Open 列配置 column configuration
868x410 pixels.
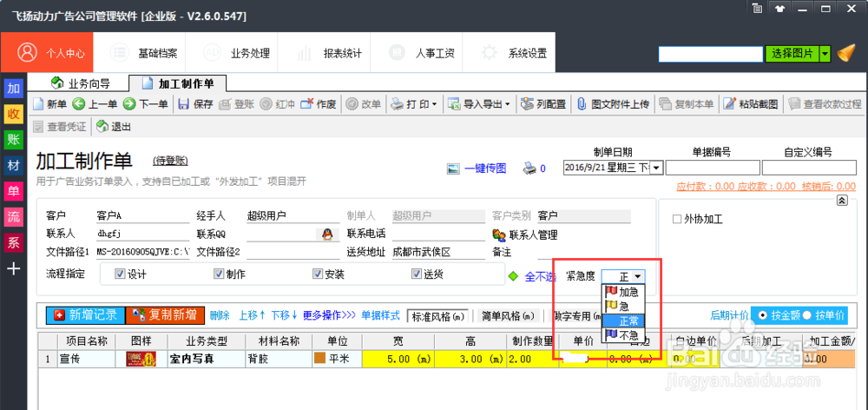click(543, 103)
